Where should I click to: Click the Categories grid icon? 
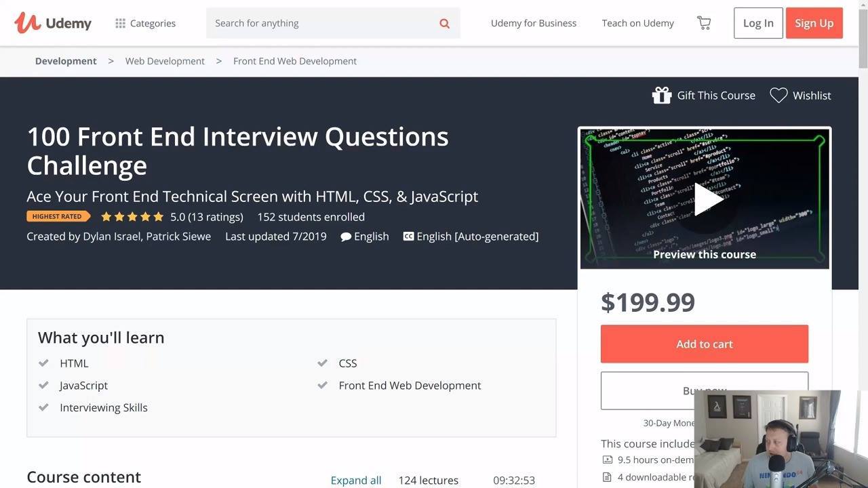120,23
